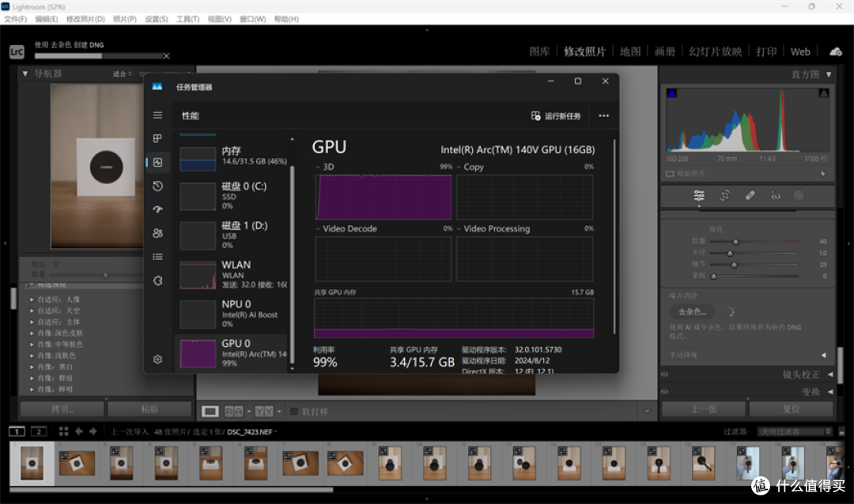This screenshot has height=504, width=854.
Task: Open Task Manager Startup apps icon
Action: click(157, 209)
